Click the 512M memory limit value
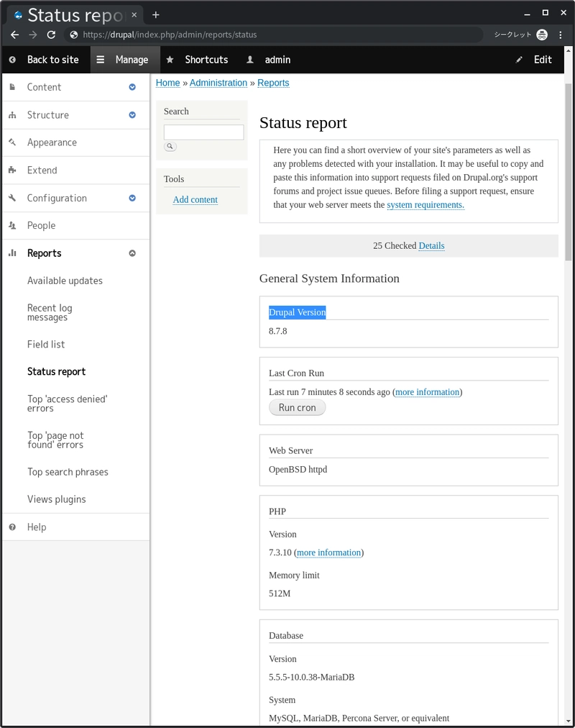575x728 pixels. pyautogui.click(x=280, y=593)
